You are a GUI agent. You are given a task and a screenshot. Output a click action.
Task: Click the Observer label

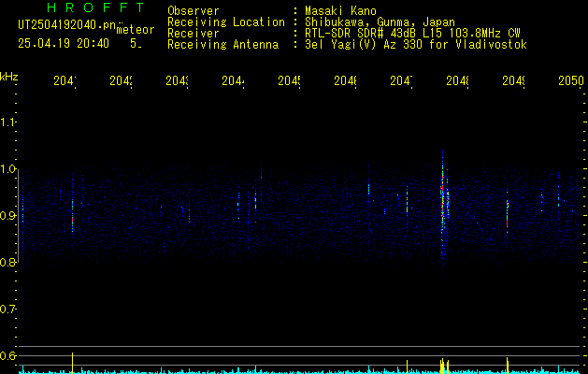tap(194, 11)
